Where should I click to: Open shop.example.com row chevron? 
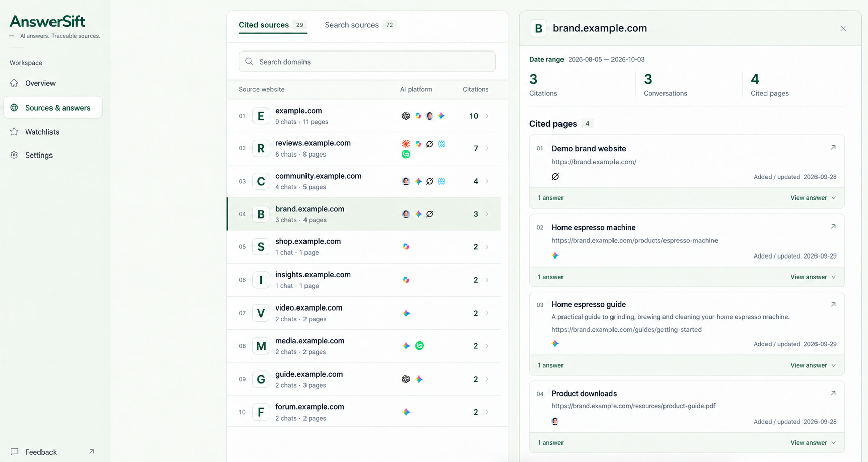coord(487,247)
